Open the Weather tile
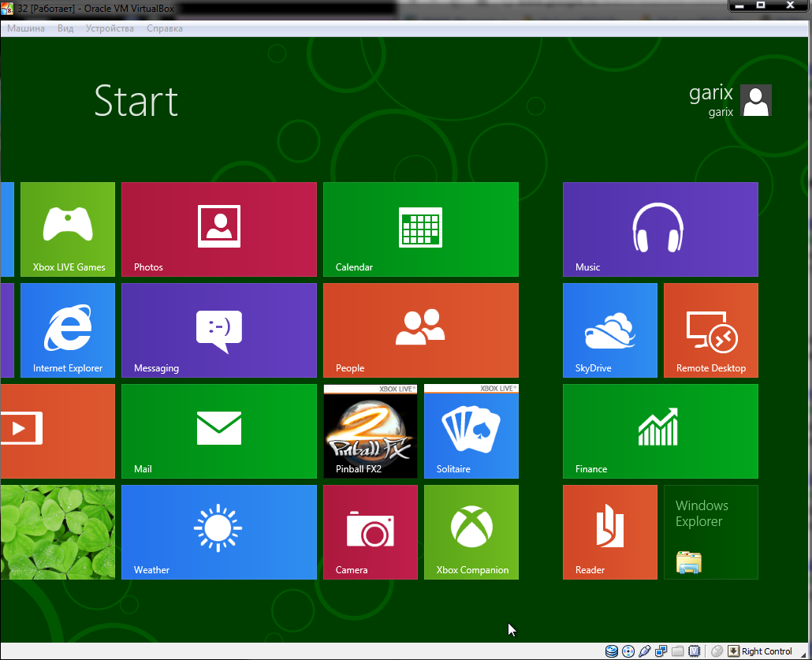 [x=219, y=532]
